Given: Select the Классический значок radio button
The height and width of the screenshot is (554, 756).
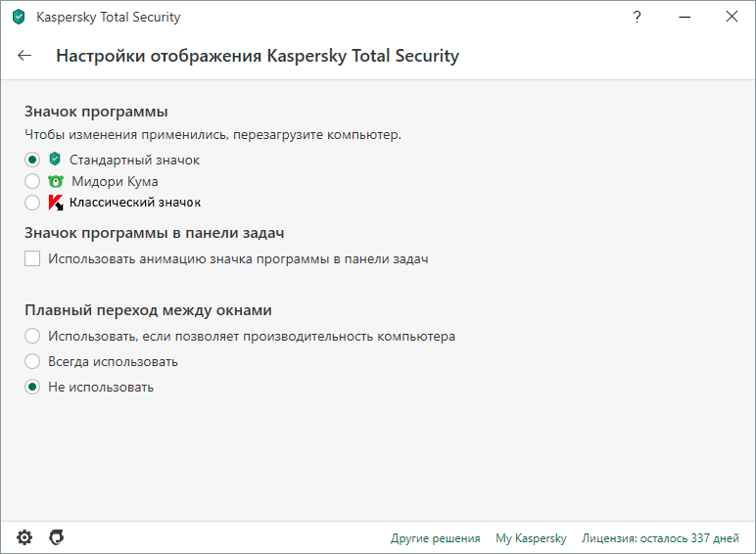Looking at the screenshot, I should point(32,203).
